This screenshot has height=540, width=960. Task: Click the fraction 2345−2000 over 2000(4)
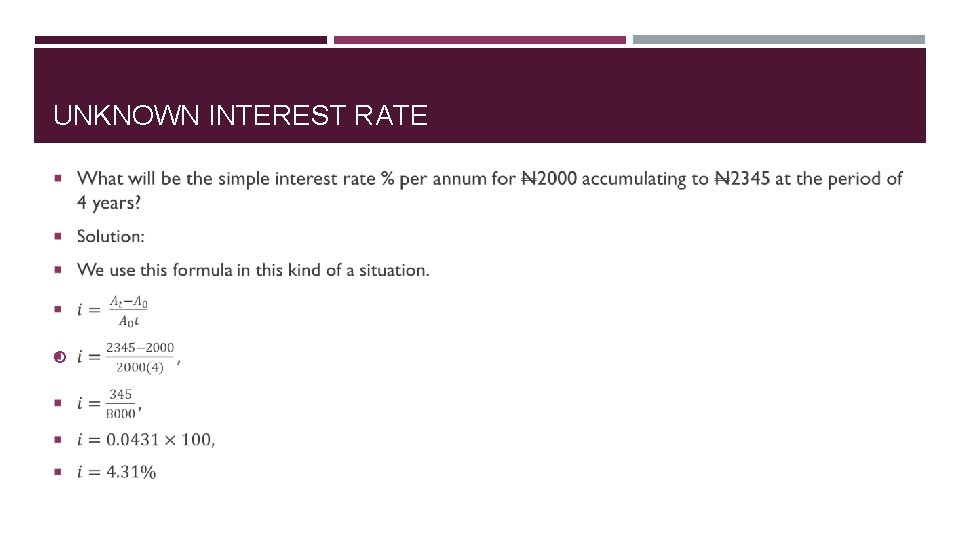(139, 357)
